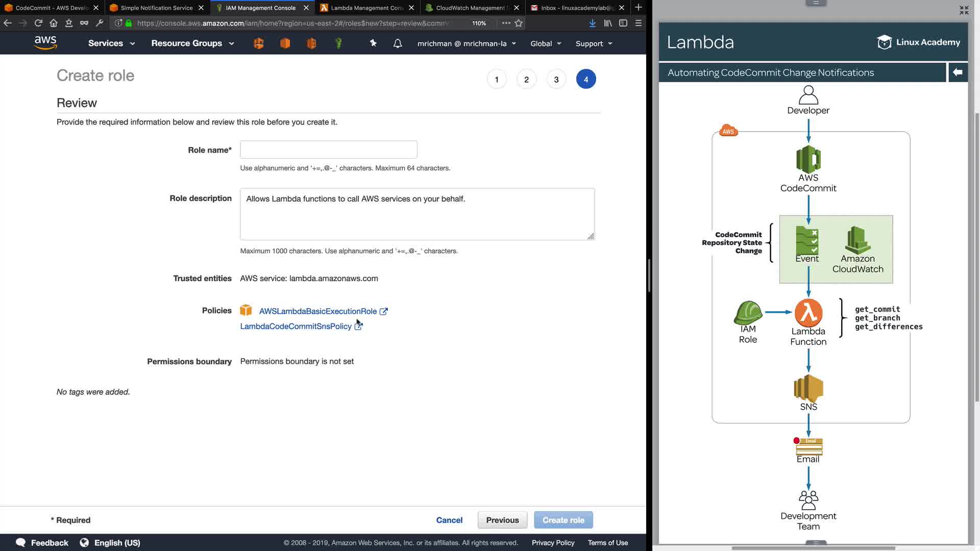Image resolution: width=980 pixels, height=551 pixels.
Task: Go to step 3 circle
Action: click(x=556, y=80)
